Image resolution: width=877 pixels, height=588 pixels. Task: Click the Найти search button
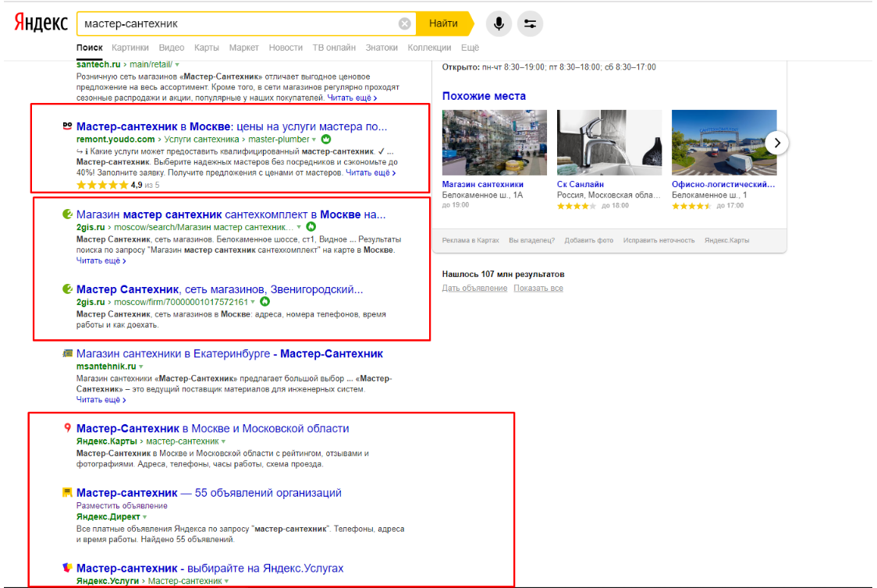445,23
